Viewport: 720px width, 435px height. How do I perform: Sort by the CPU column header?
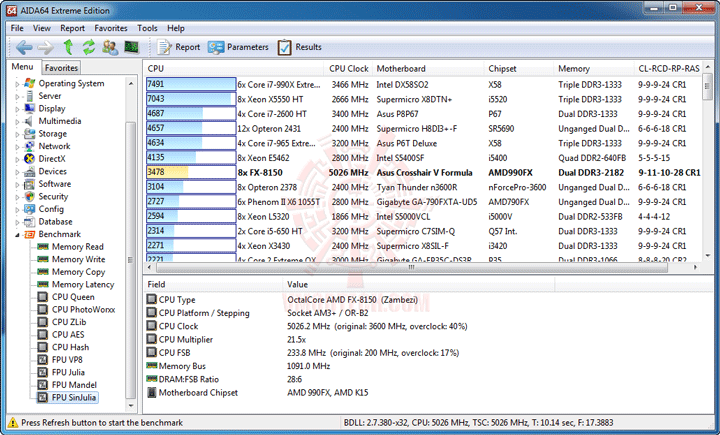234,68
